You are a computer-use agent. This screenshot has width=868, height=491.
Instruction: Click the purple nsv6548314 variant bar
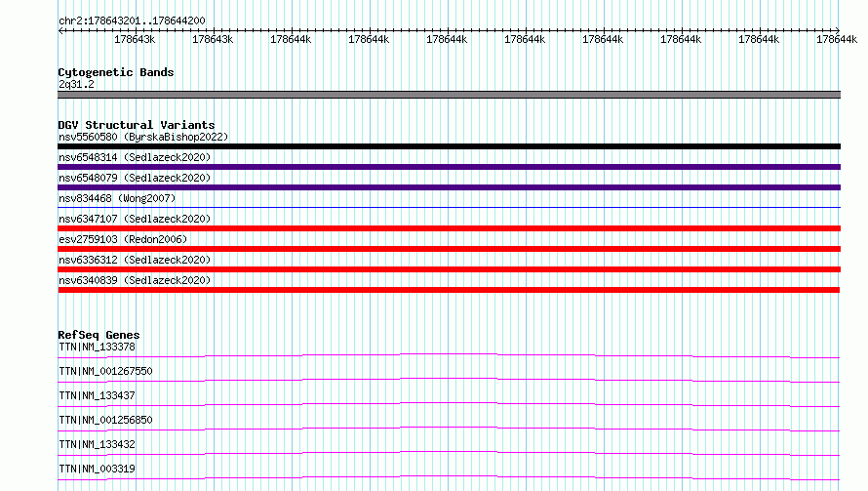pyautogui.click(x=449, y=167)
